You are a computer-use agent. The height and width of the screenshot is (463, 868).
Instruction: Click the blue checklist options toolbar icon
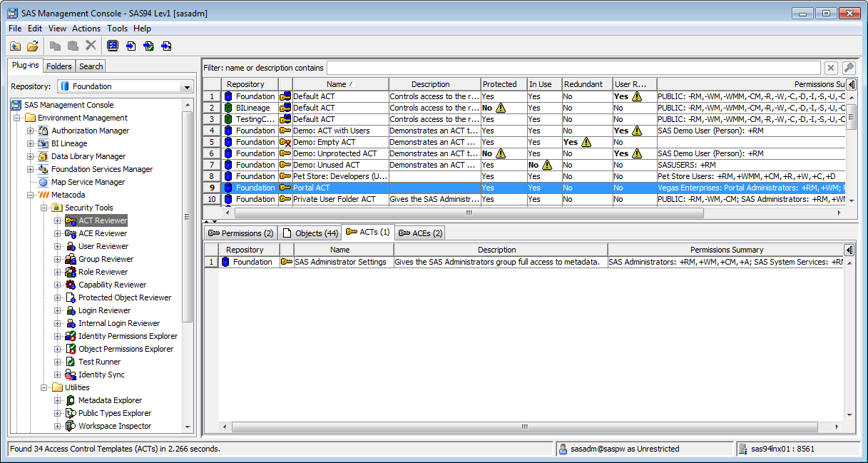point(113,46)
